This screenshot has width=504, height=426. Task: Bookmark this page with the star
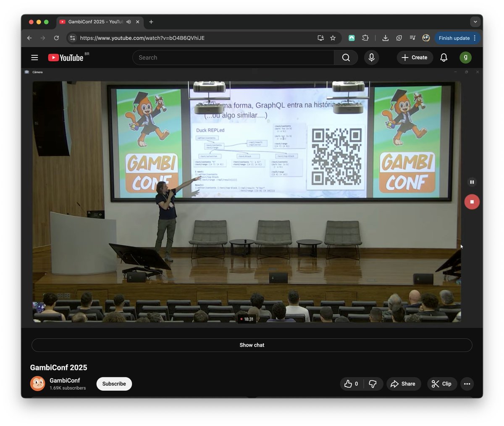pos(333,38)
